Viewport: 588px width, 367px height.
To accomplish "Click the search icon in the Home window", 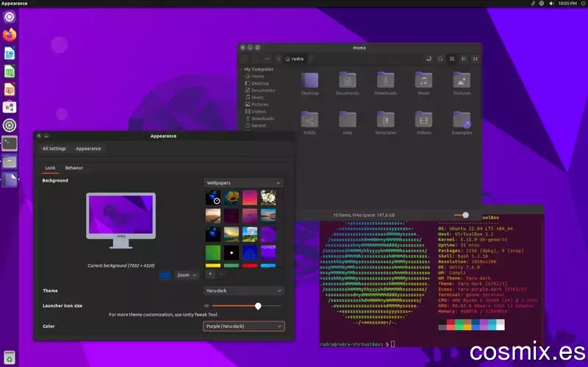I will 440,59.
